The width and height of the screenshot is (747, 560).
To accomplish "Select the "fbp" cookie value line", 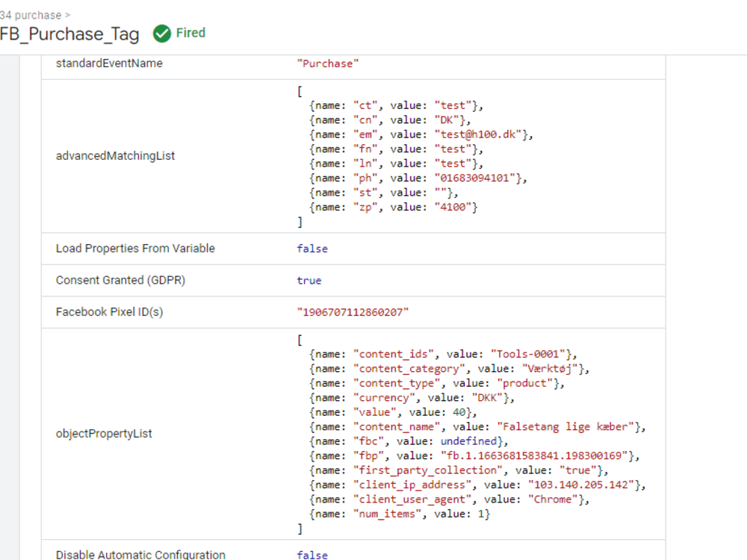I will [x=474, y=456].
